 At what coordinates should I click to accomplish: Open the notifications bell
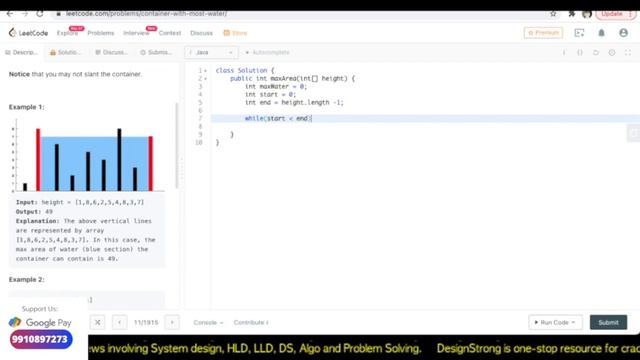601,33
